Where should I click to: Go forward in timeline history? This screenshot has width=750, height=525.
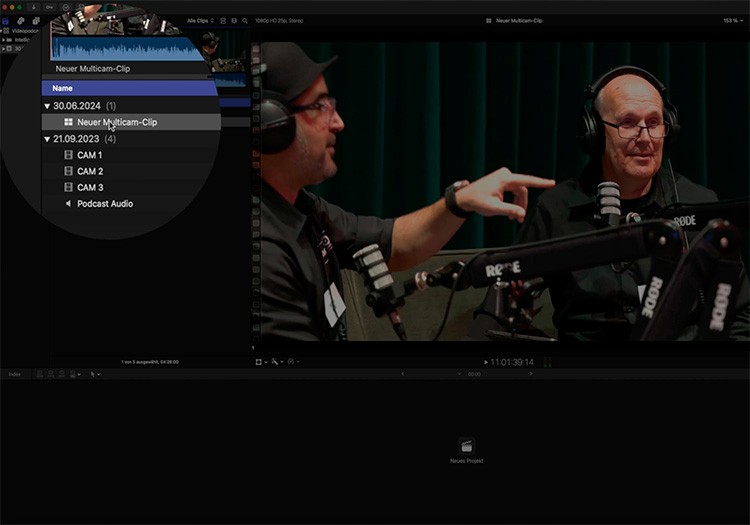(x=530, y=374)
